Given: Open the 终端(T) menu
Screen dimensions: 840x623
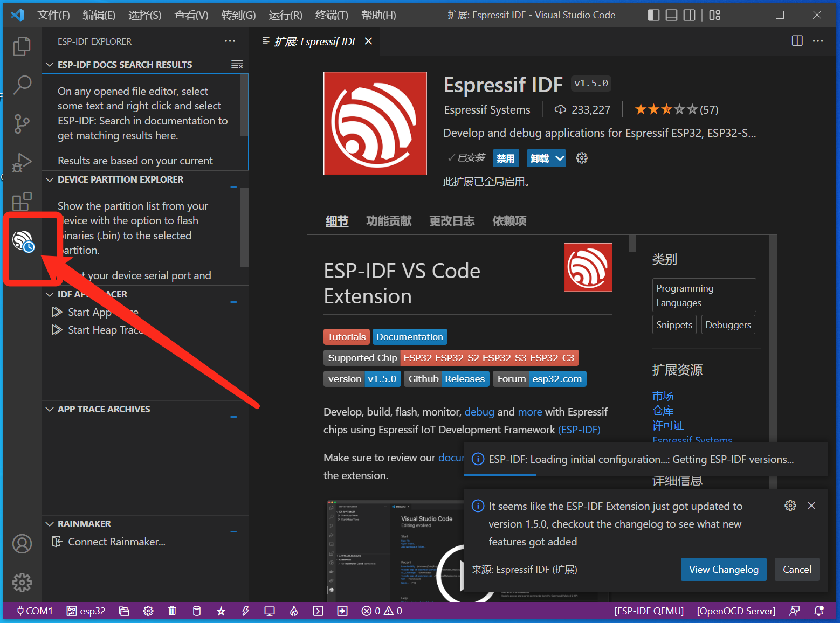Looking at the screenshot, I should (331, 15).
